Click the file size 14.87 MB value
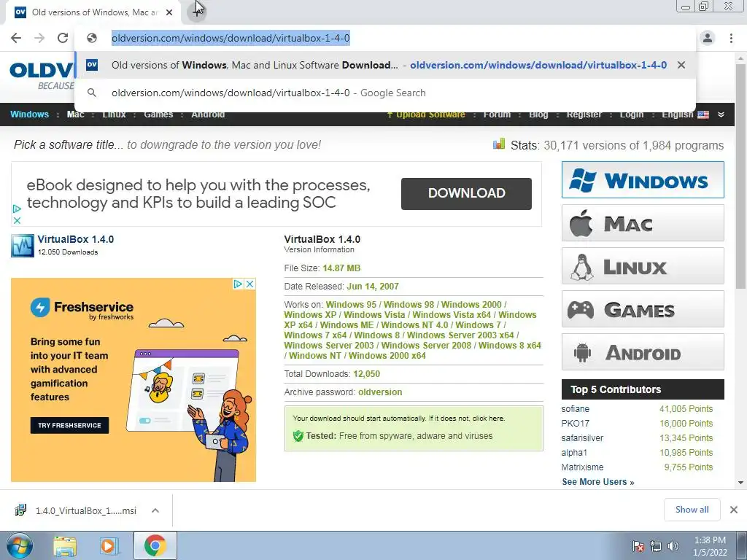Screen dimensions: 747x560 341,268
